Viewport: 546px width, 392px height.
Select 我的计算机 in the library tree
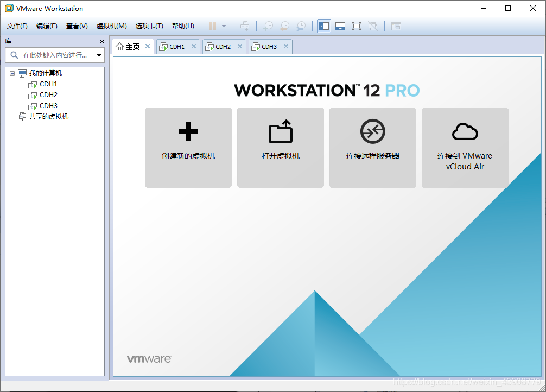point(45,73)
